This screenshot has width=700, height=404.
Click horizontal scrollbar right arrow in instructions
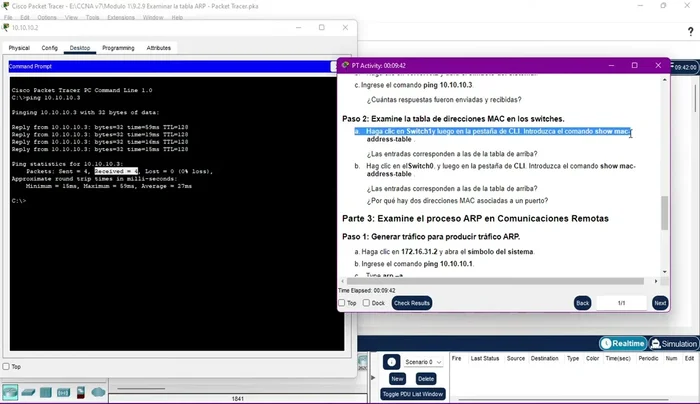coord(656,281)
